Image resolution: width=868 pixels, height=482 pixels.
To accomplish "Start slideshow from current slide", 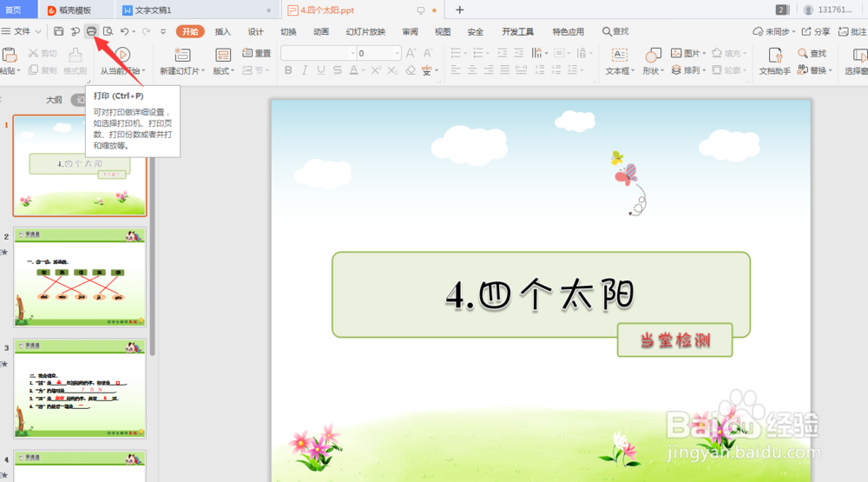I will coord(122,61).
